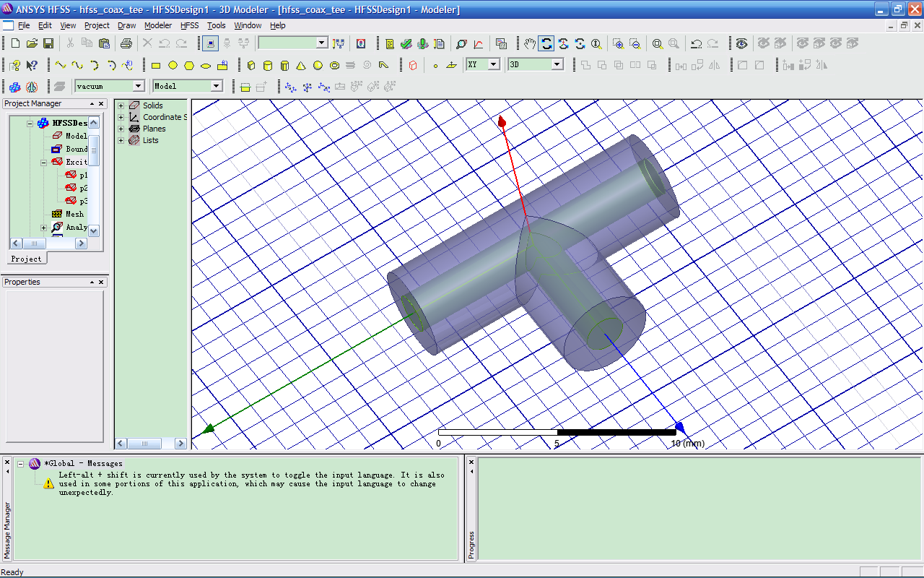Click the Draw rectangle tool icon
Image resolution: width=924 pixels, height=578 pixels.
(156, 66)
